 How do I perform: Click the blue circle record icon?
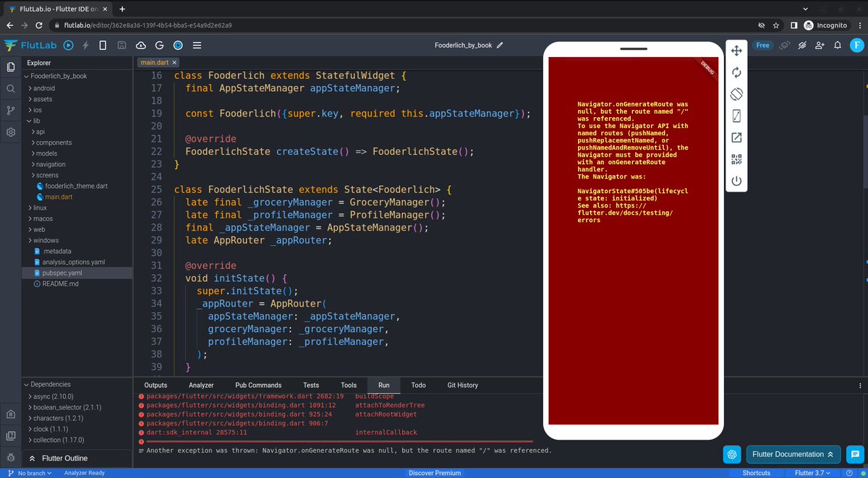click(178, 45)
